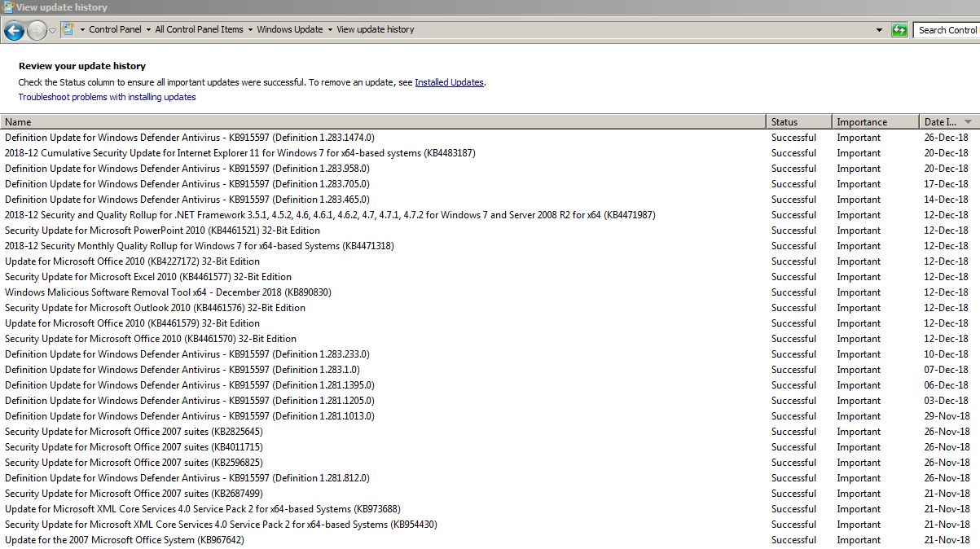Select Office 2010 security update KB4461570 row
Screen dimensions: 980x549
click(x=489, y=339)
